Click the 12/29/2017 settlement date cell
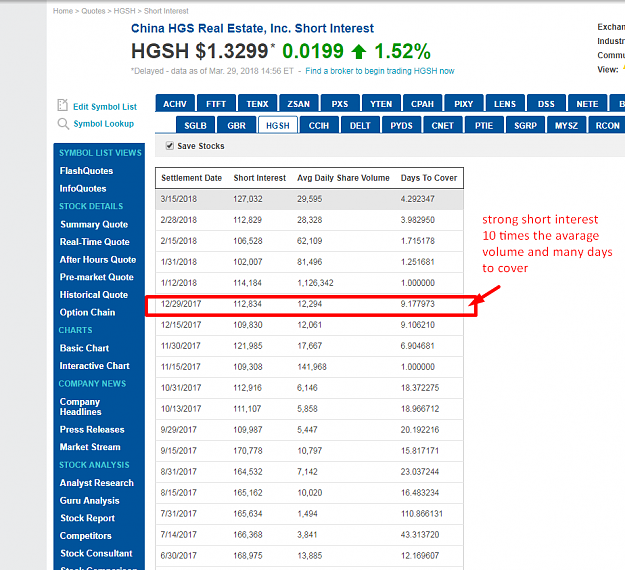Screen dimensions: 625x570 (181, 304)
